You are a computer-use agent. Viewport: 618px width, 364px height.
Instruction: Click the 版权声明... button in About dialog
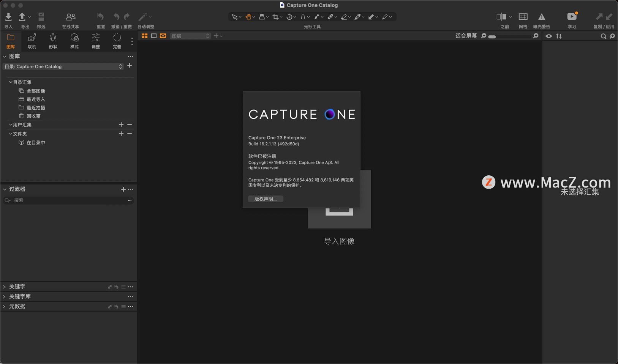[x=266, y=199]
